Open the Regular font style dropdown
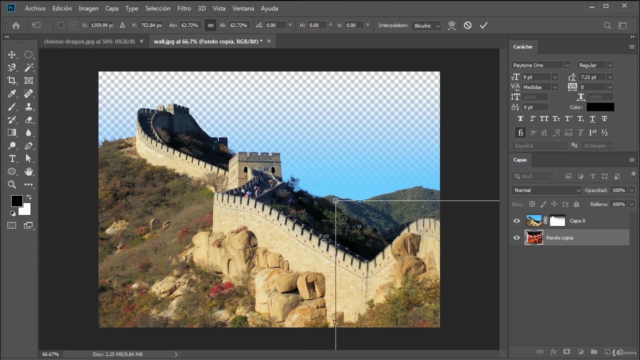Image resolution: width=640 pixels, height=360 pixels. click(x=610, y=65)
